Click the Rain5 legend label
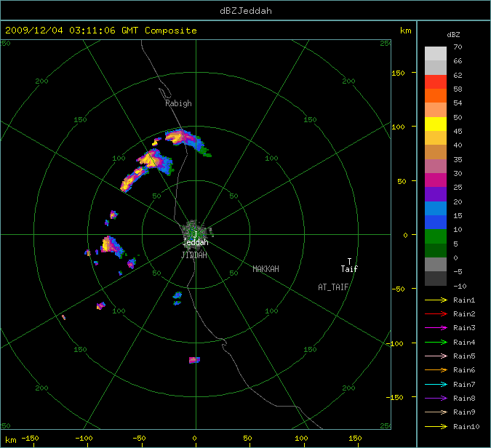Viewport: 491px width, 448px height. (x=464, y=356)
